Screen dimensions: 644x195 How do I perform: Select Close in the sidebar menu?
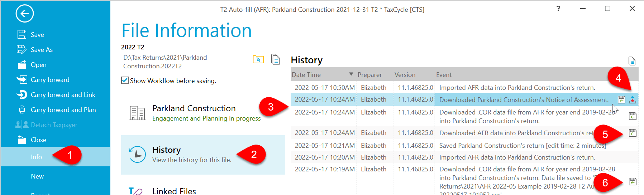(x=39, y=140)
